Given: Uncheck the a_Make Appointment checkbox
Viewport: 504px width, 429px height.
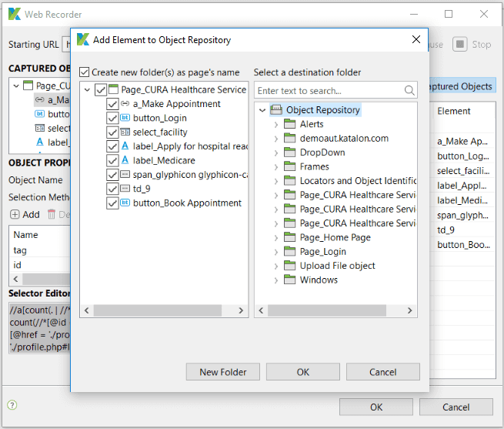Looking at the screenshot, I should pos(112,104).
